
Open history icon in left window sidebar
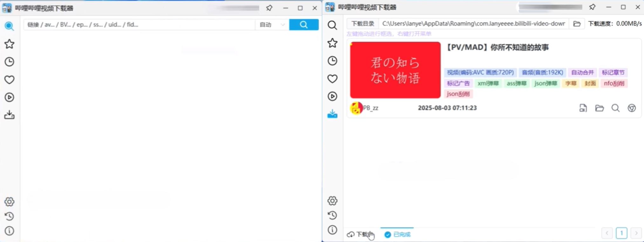point(9,216)
